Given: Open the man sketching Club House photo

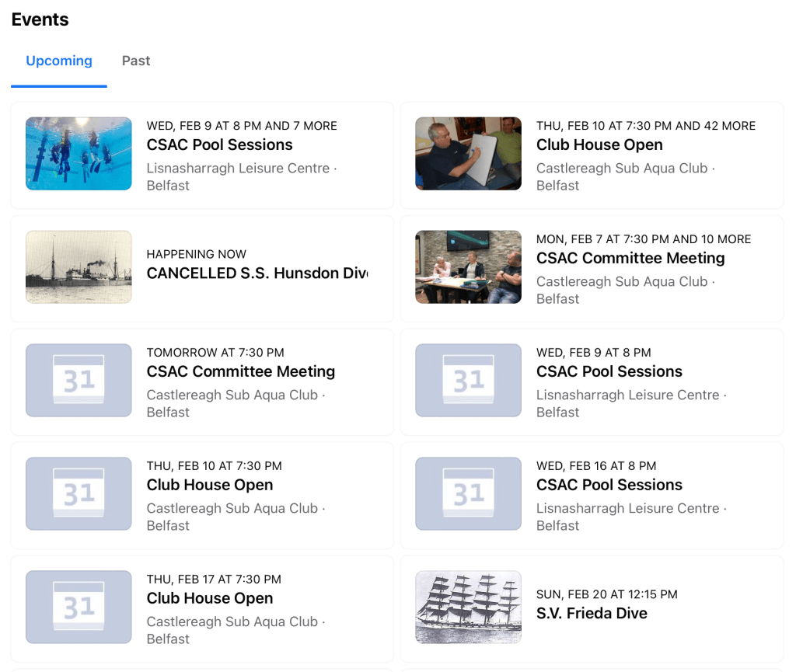Looking at the screenshot, I should [468, 154].
